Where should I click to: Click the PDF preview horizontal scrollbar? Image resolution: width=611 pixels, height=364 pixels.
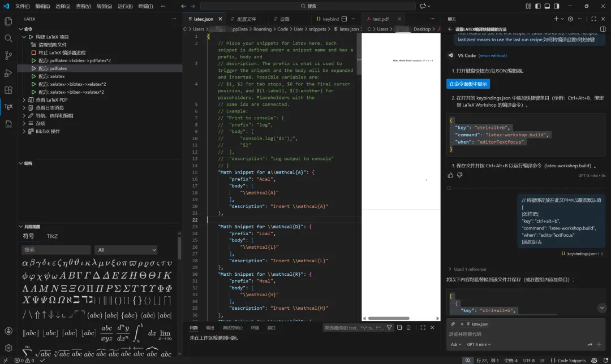click(x=389, y=318)
